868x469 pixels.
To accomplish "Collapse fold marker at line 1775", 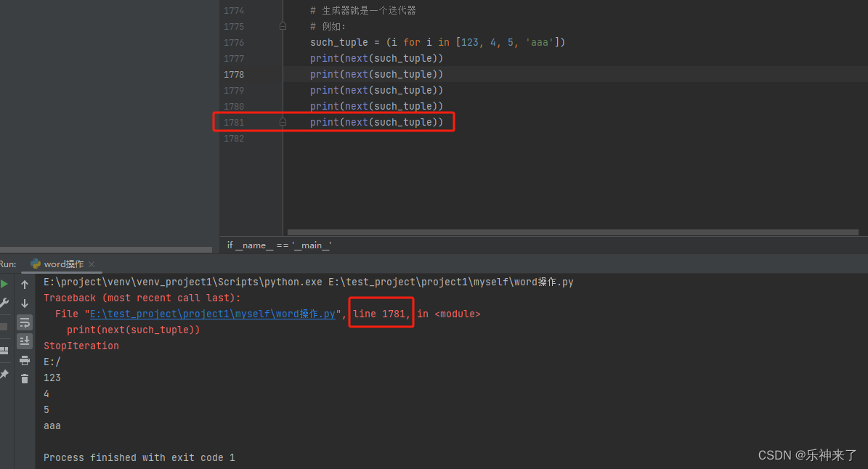I will 283,26.
